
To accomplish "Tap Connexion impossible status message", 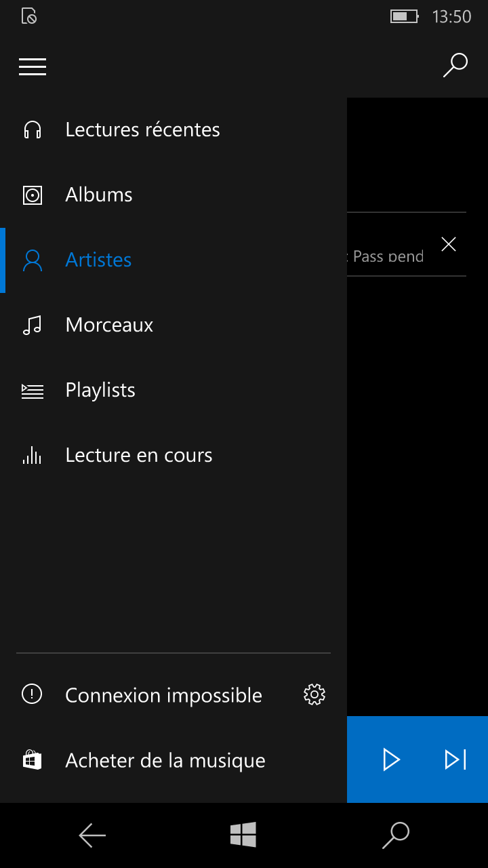I will pos(163,695).
